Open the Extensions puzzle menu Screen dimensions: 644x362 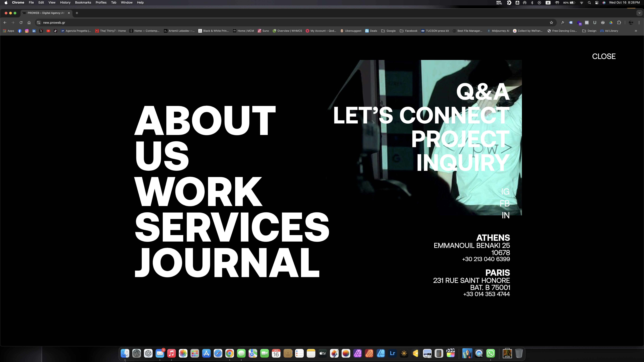click(619, 22)
